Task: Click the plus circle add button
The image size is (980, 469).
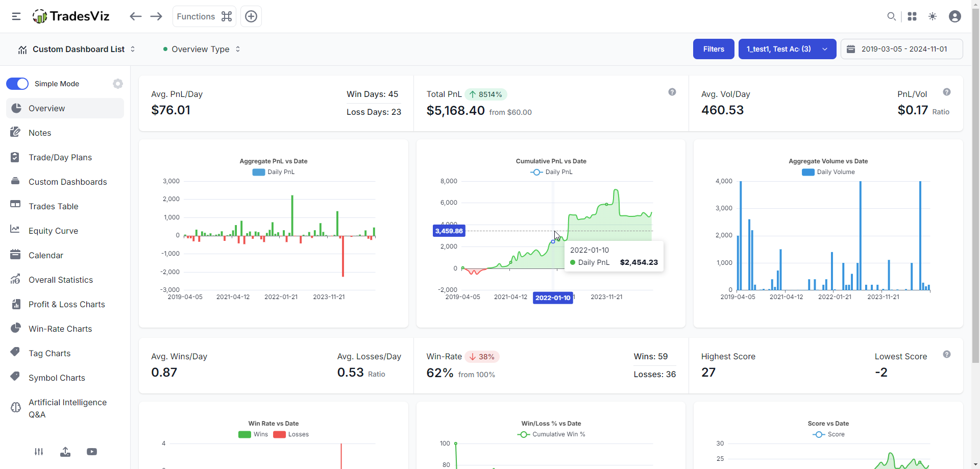Action: coord(251,16)
